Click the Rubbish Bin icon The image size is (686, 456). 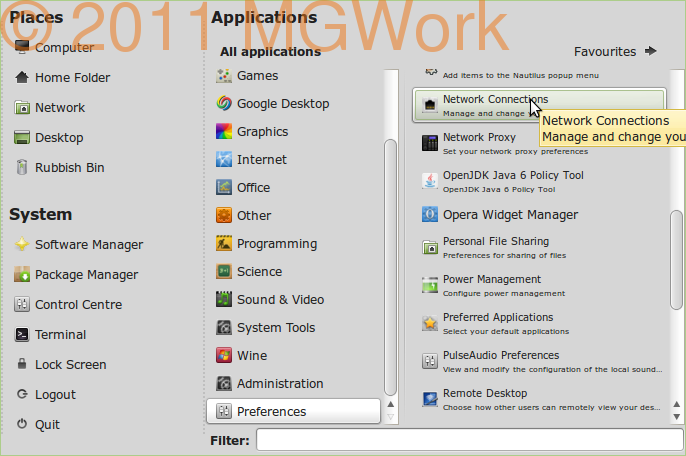pyautogui.click(x=22, y=167)
